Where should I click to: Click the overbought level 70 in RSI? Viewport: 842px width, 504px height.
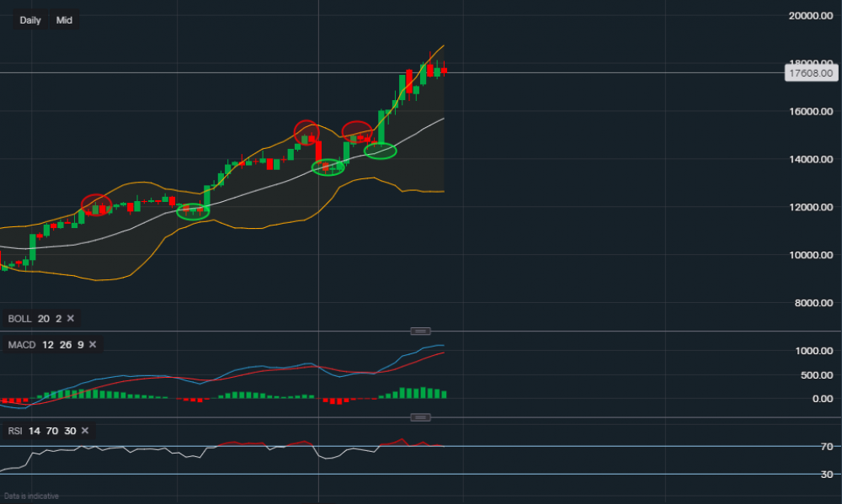click(51, 431)
